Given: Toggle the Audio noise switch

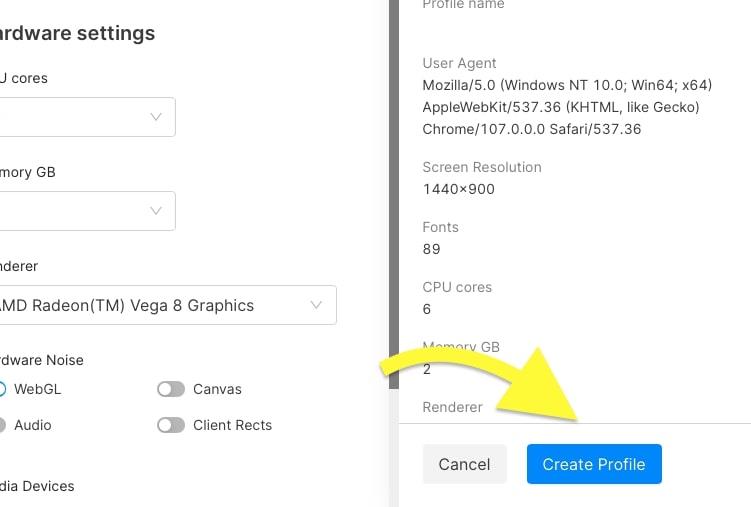Looking at the screenshot, I should click(3, 425).
